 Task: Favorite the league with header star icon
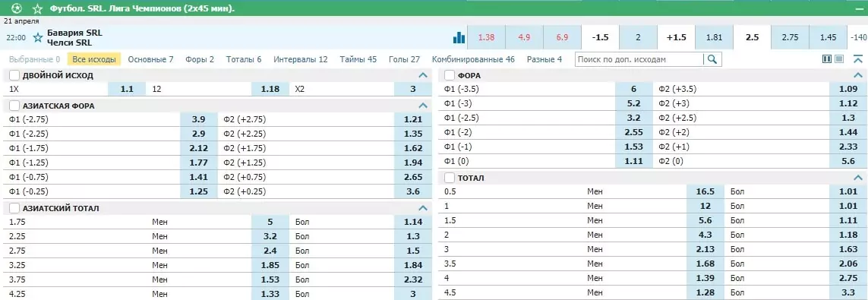point(37,9)
